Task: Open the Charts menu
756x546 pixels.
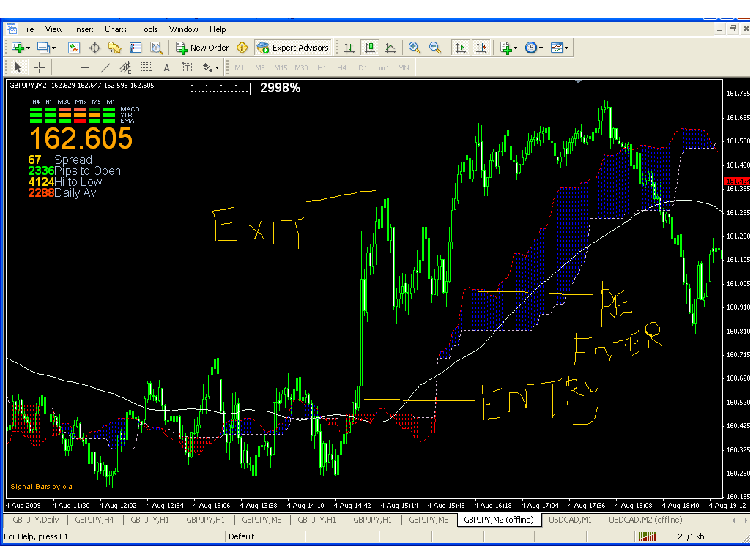Action: (x=116, y=29)
